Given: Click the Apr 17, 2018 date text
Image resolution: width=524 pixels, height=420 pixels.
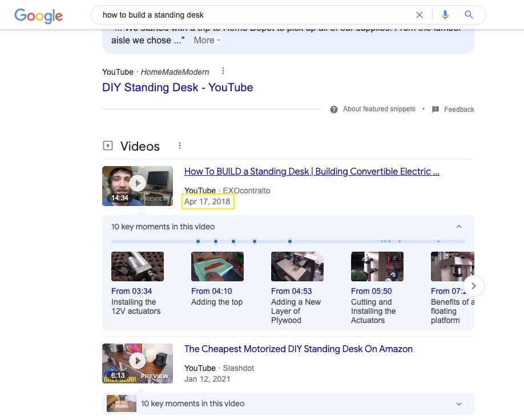Looking at the screenshot, I should tap(207, 202).
